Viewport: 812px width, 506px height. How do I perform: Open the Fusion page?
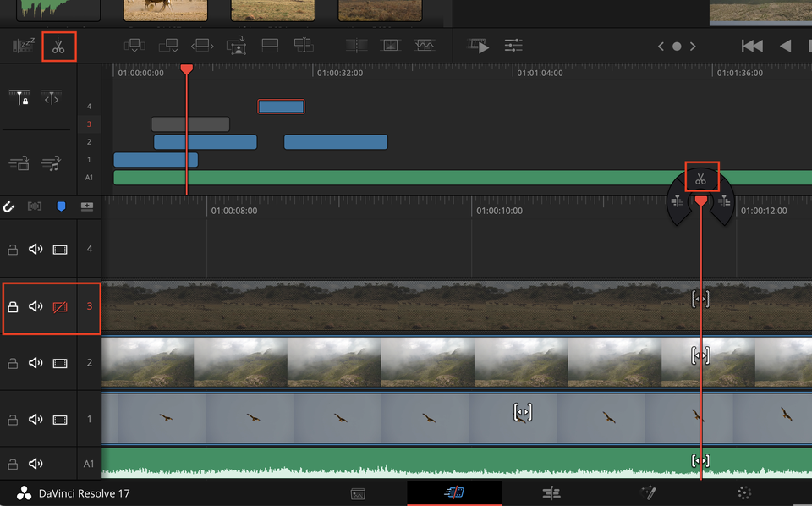pos(648,492)
